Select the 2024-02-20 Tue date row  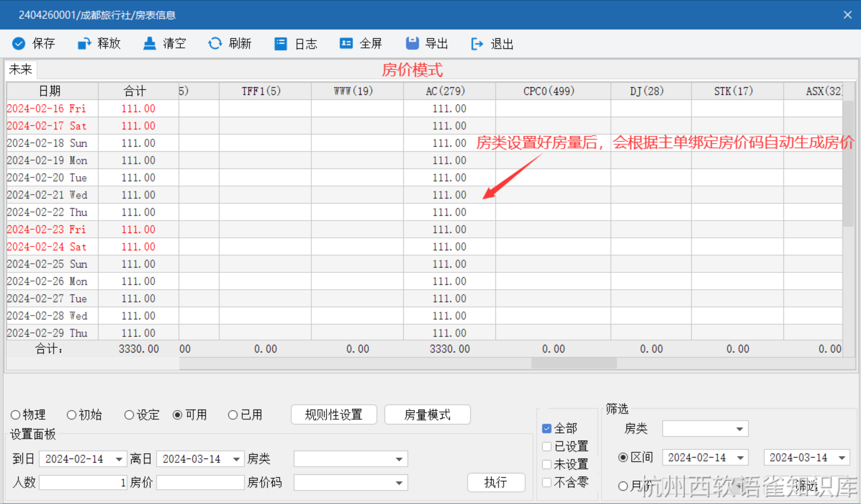[x=52, y=177]
